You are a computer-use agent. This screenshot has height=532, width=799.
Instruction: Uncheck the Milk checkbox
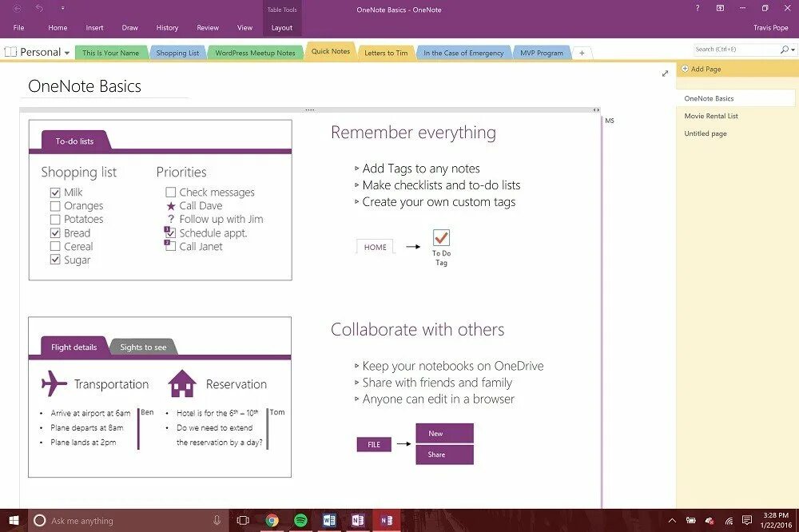(55, 193)
